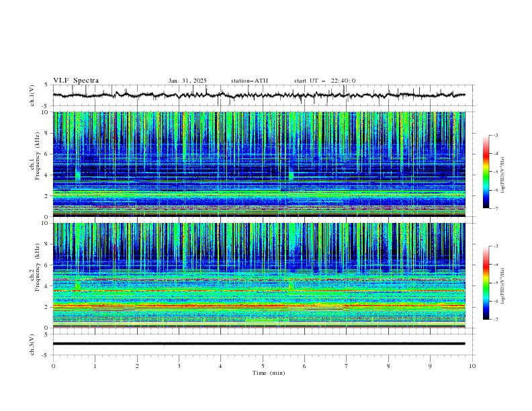This screenshot has height=411, width=532.
Task: Click the ch.1 "Frequency (kHz)" axis label
Action: click(x=38, y=156)
